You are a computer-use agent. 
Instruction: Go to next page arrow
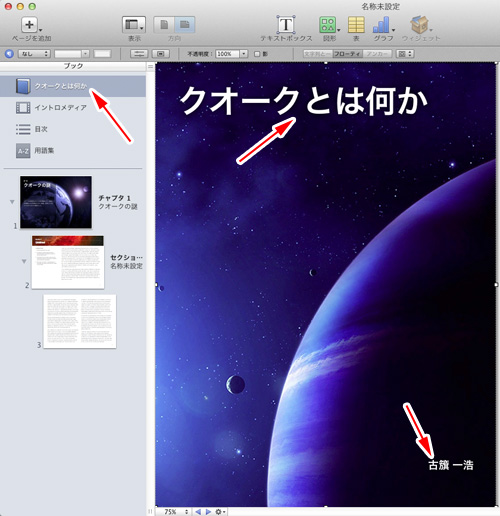[208, 512]
